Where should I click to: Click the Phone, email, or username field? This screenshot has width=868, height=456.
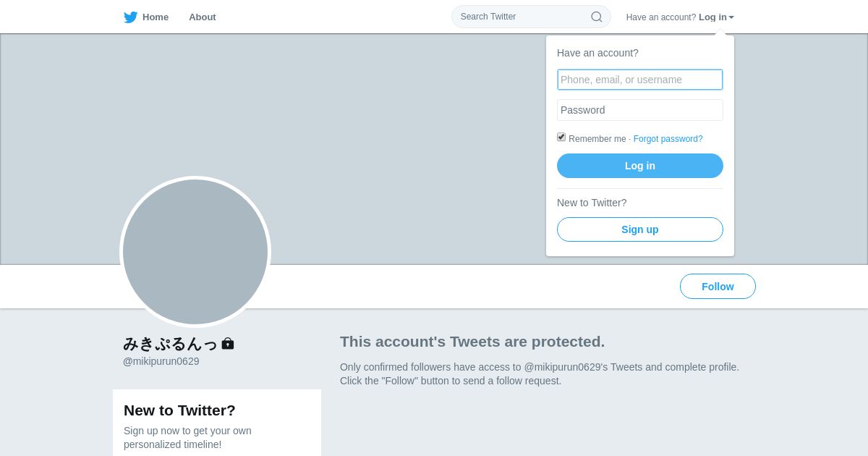tap(639, 80)
